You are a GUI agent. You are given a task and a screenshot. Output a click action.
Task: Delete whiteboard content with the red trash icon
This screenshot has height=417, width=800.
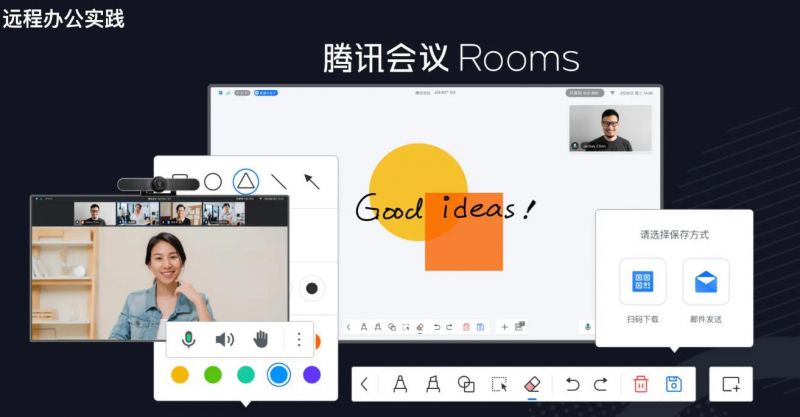coord(641,384)
